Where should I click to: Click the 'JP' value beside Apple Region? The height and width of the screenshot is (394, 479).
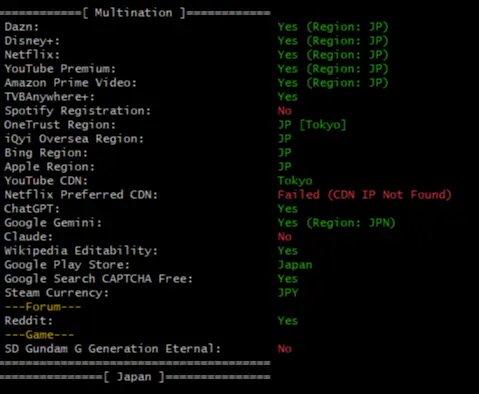285,167
